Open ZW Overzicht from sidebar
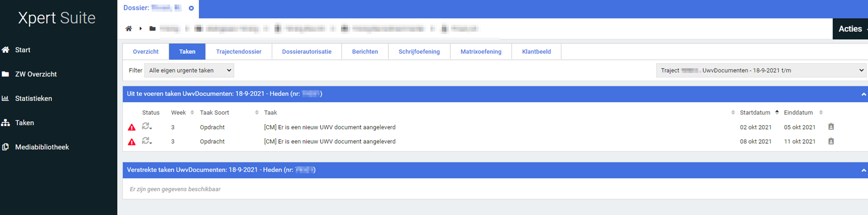The width and height of the screenshot is (868, 215). 36,74
